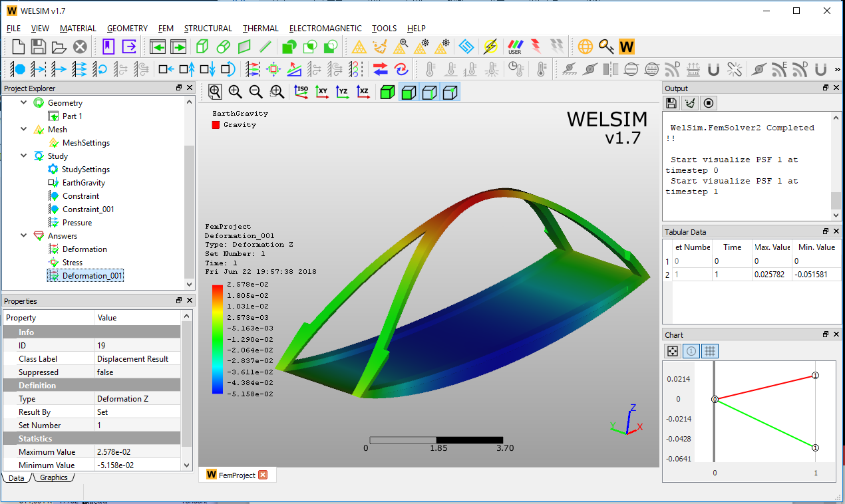Select the MeshSettings tree item

pos(86,142)
